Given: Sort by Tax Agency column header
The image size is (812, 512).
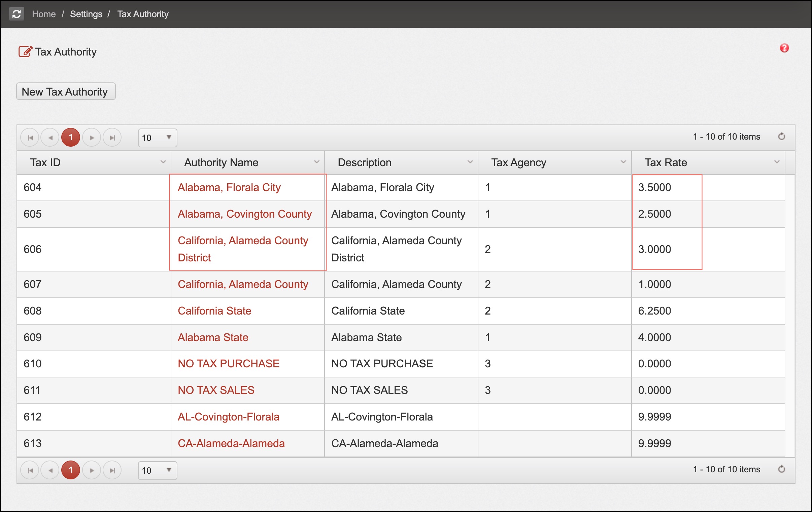Looking at the screenshot, I should 519,162.
